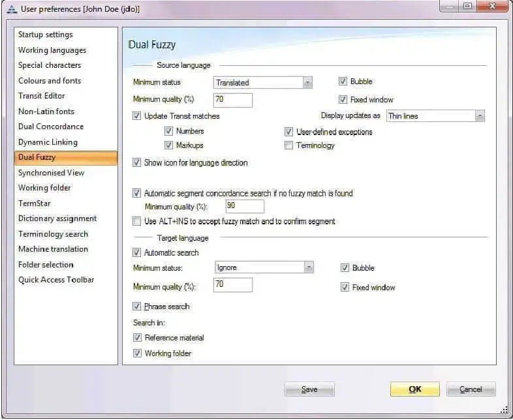
Task: Open TermStar preferences
Action: click(35, 203)
